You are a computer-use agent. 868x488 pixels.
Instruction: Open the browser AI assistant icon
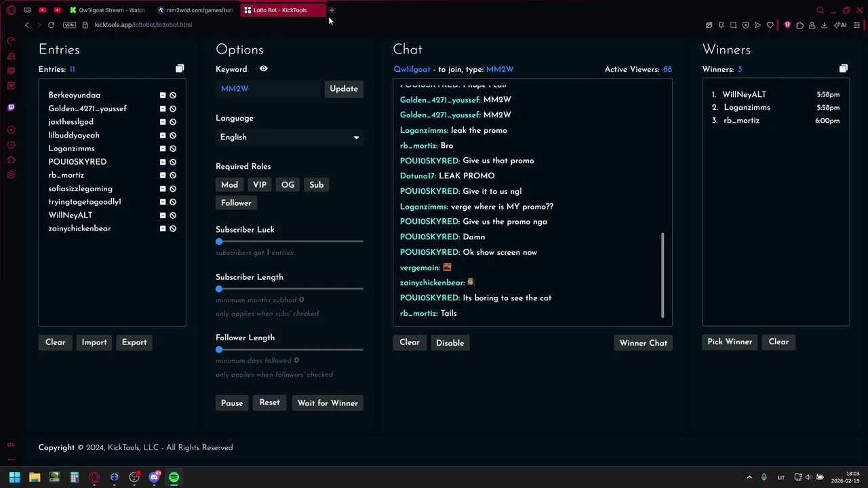coord(840,25)
